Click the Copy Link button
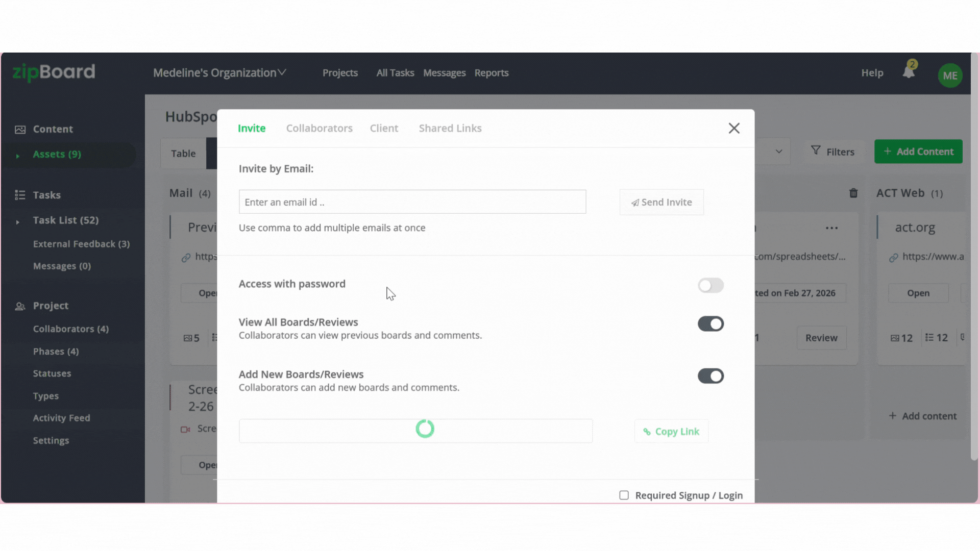 (671, 432)
